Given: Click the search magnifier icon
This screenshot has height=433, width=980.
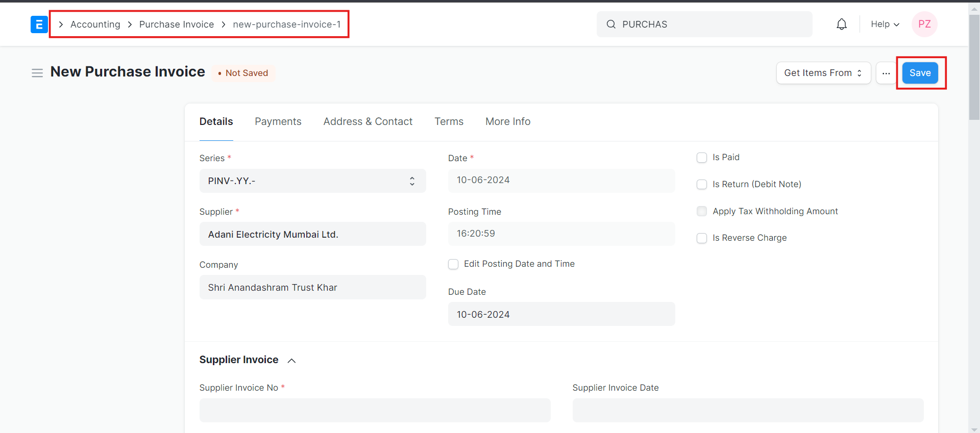Looking at the screenshot, I should point(611,24).
